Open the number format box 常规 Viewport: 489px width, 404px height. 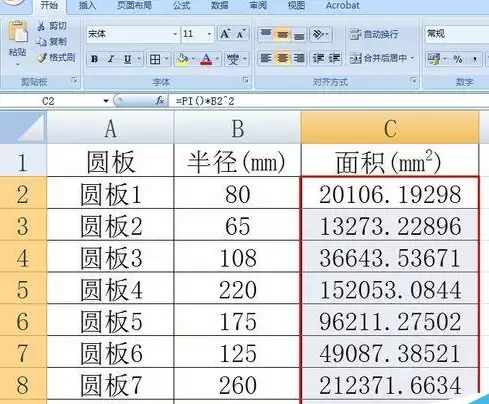pos(457,34)
